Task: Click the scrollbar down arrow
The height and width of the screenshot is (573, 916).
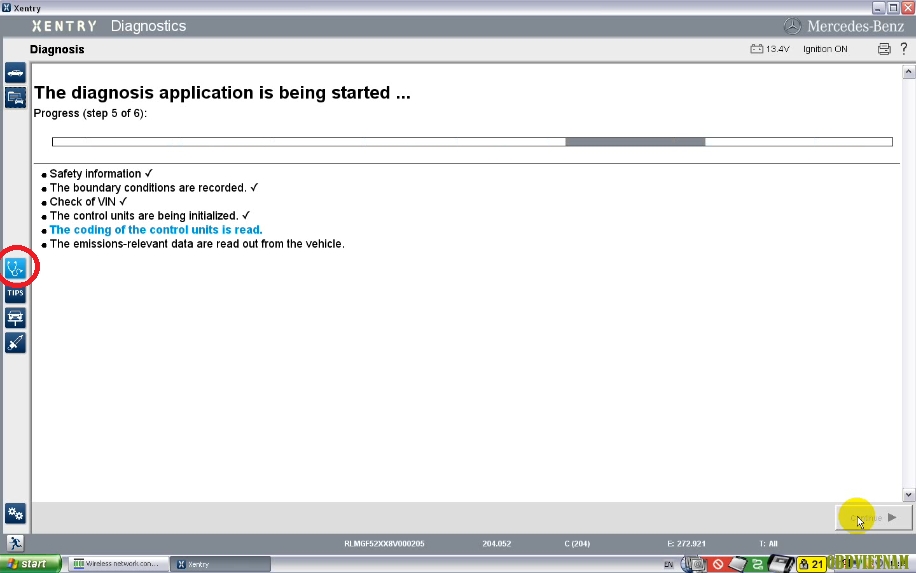Action: pyautogui.click(x=908, y=495)
